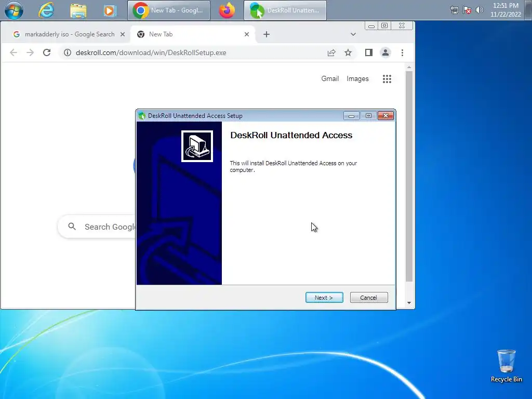This screenshot has width=532, height=399.
Task: Open Chrome three-dot menu
Action: click(x=403, y=52)
